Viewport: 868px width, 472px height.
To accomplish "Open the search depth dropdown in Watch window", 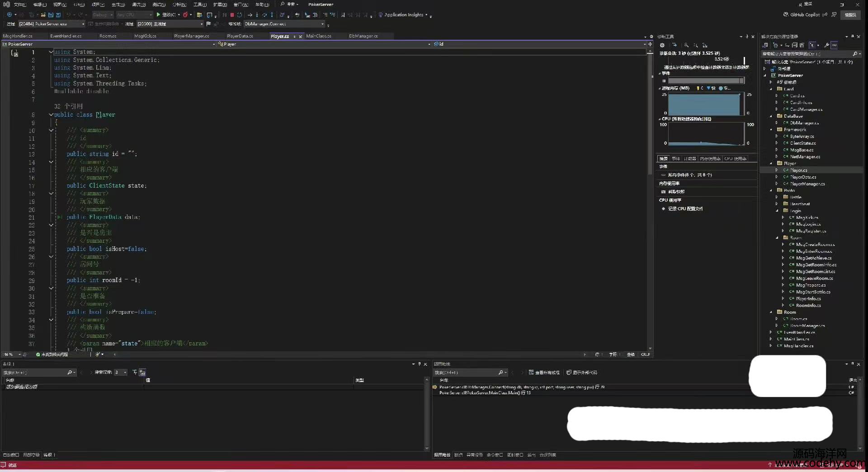I will coord(121,373).
